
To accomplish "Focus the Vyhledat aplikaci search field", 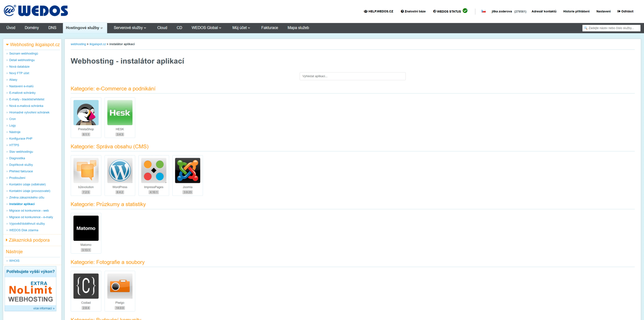I will (x=352, y=76).
